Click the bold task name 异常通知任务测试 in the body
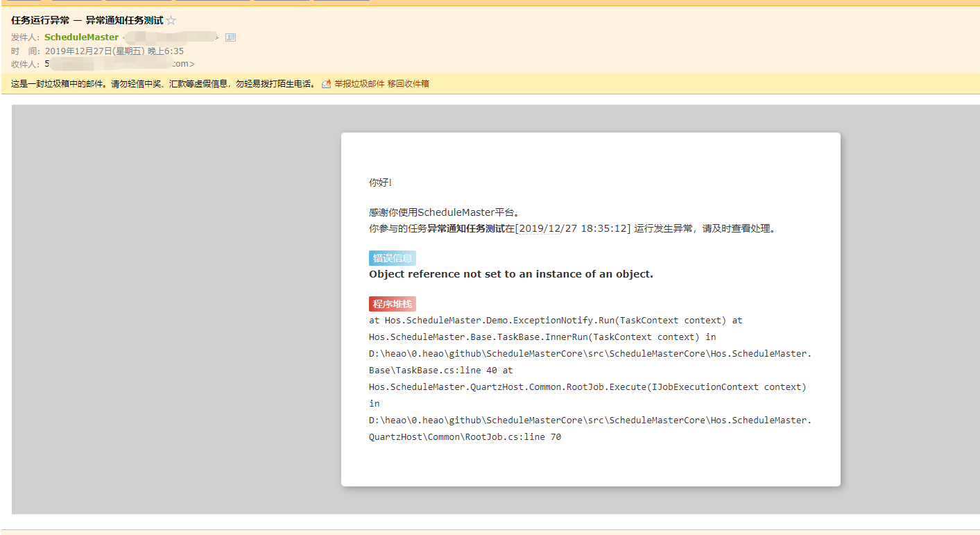The height and width of the screenshot is (535, 980). (x=466, y=228)
